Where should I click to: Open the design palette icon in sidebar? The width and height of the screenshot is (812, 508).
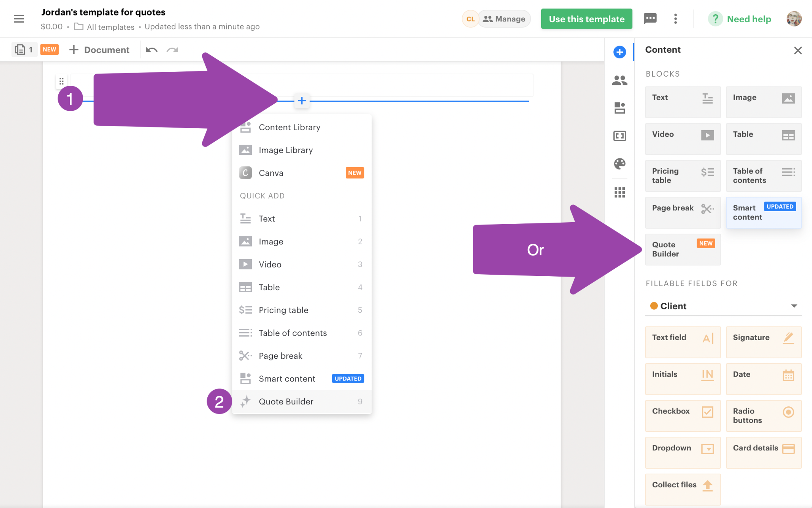click(x=620, y=164)
